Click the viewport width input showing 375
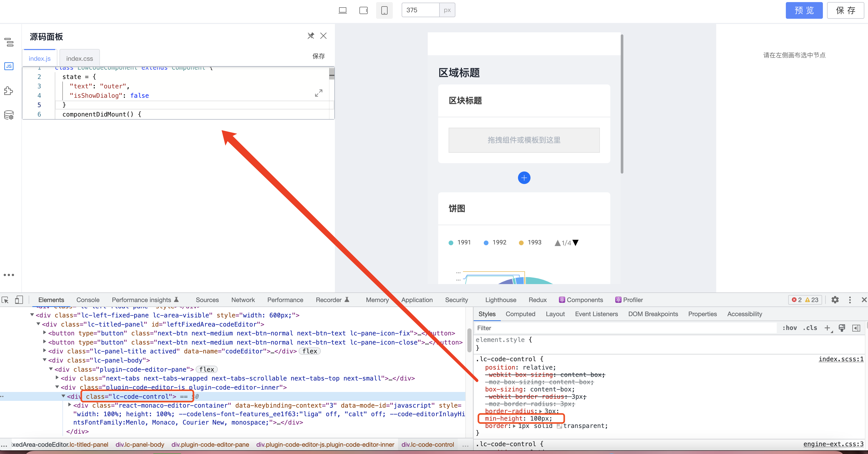Viewport: 868px width, 454px height. click(x=419, y=10)
